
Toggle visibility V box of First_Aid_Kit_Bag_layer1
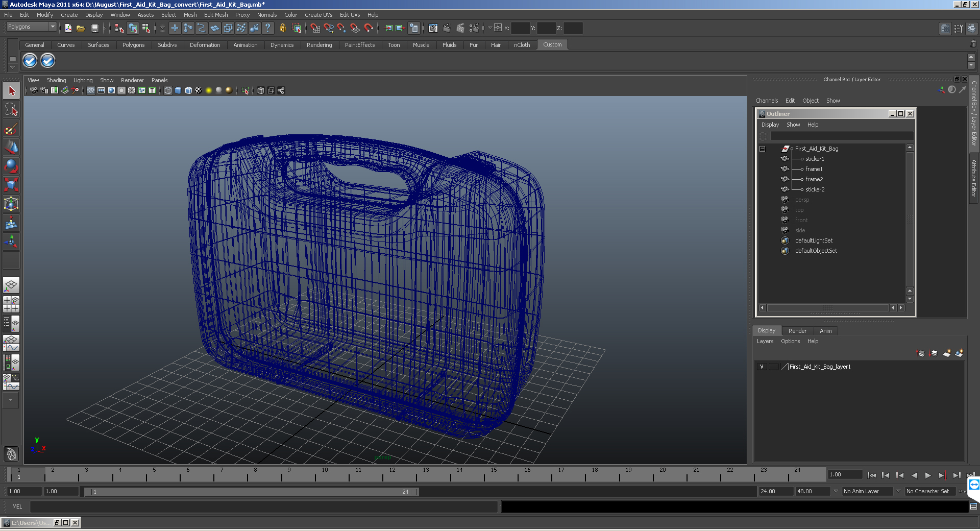(x=762, y=367)
